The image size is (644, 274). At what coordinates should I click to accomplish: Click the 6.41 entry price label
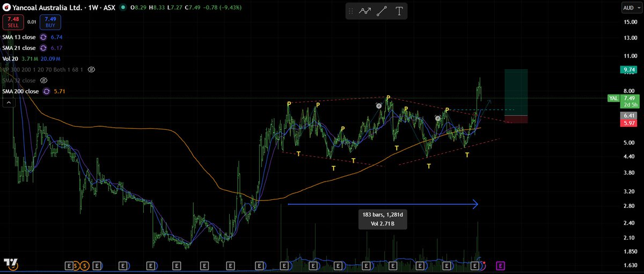click(629, 116)
